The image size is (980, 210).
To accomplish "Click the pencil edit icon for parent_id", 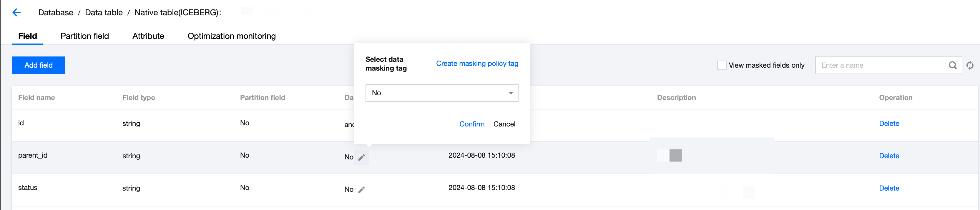I will click(x=361, y=157).
